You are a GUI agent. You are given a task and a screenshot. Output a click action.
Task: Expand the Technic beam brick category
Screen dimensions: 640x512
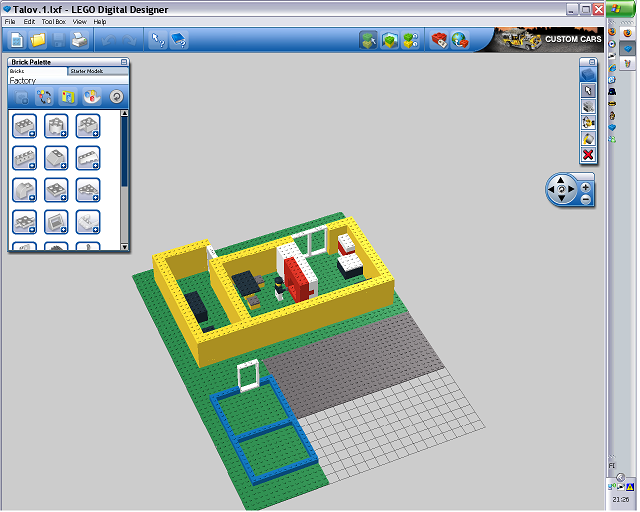[24, 158]
